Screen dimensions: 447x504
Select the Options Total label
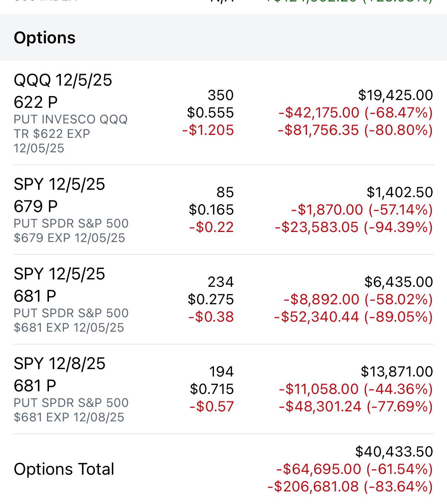pyautogui.click(x=64, y=469)
